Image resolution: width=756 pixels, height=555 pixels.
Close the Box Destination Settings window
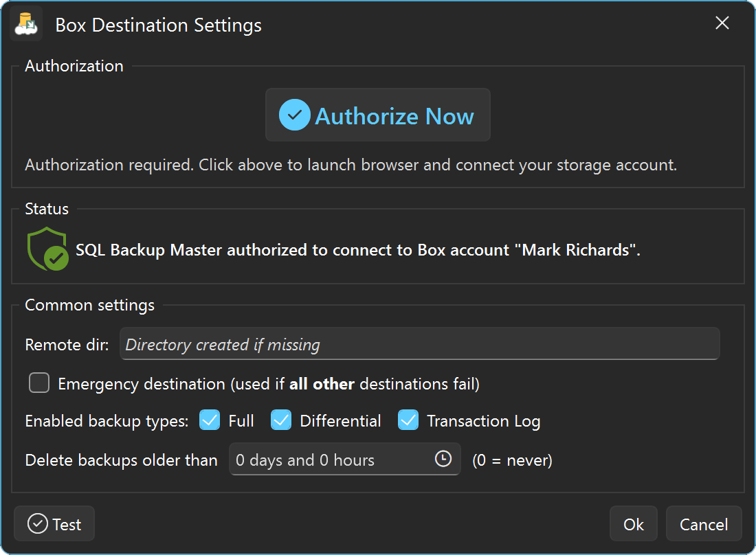[x=722, y=23]
